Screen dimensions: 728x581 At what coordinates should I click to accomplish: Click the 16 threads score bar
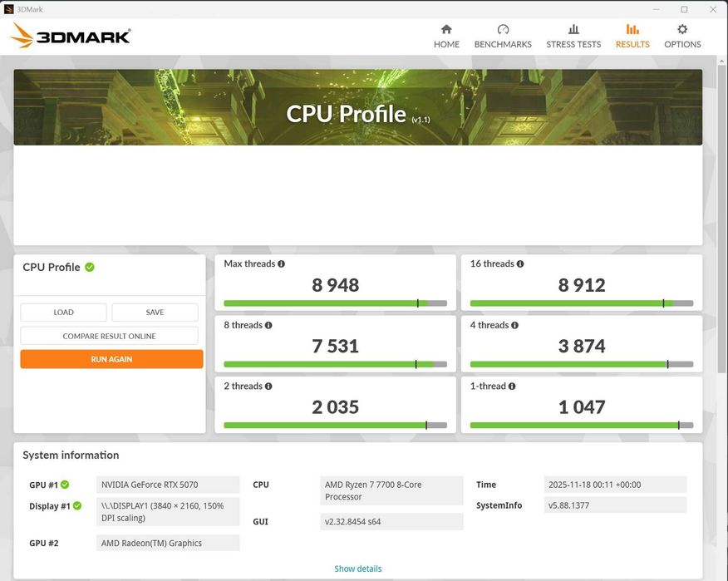(x=581, y=303)
